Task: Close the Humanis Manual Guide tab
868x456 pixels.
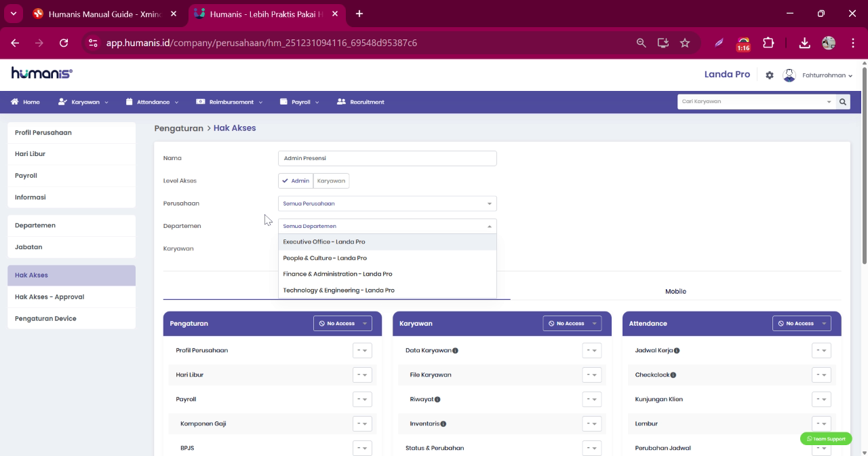Action: 174,14
